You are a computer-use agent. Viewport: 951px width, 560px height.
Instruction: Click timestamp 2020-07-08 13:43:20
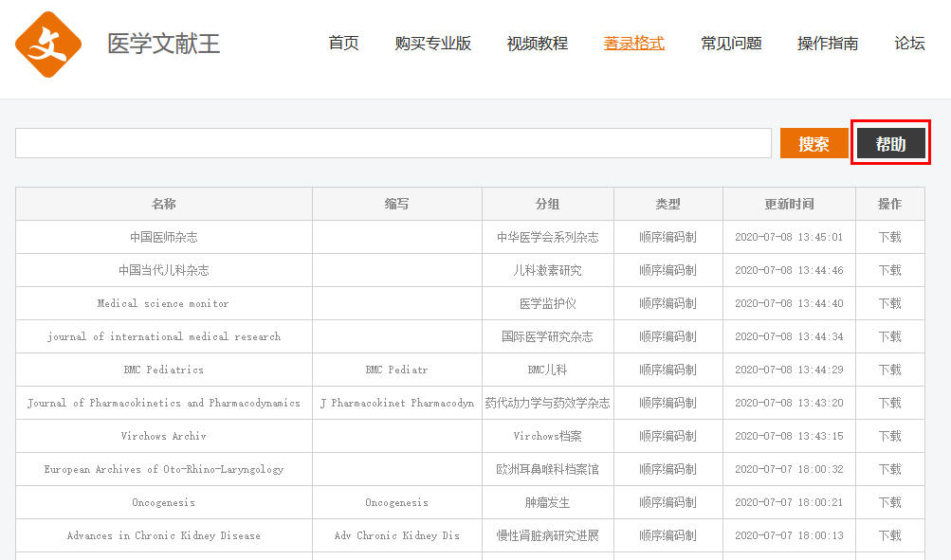(x=789, y=403)
